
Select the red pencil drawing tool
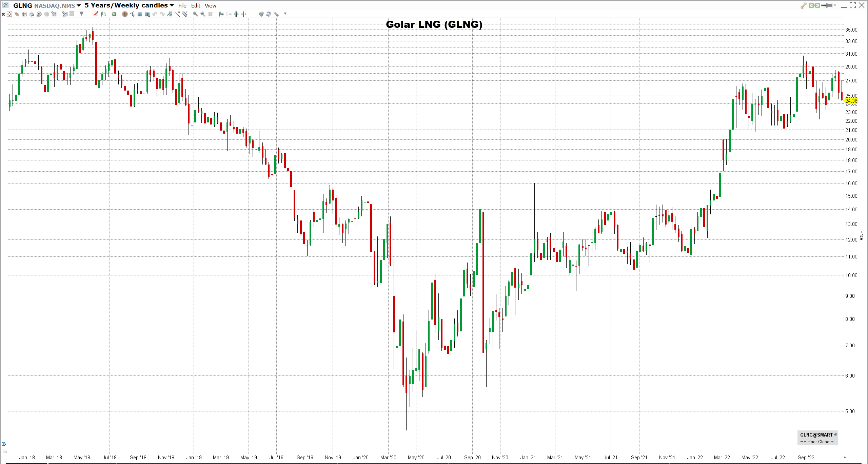pos(96,14)
